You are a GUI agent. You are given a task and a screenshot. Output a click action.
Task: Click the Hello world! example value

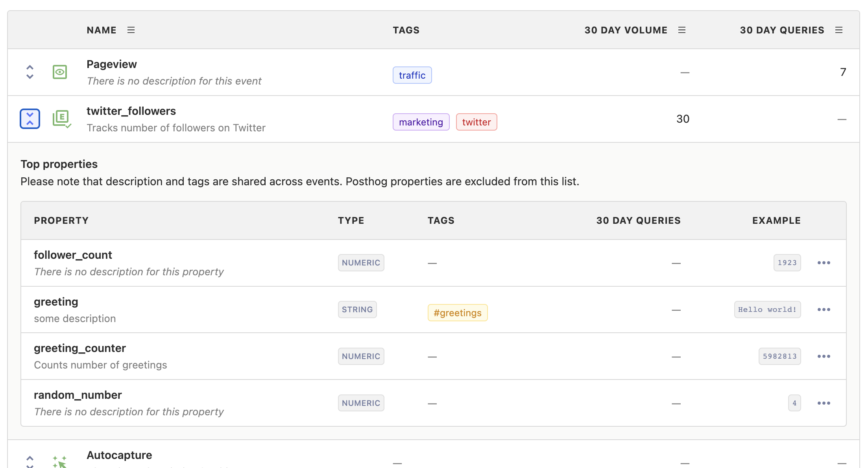(x=767, y=310)
